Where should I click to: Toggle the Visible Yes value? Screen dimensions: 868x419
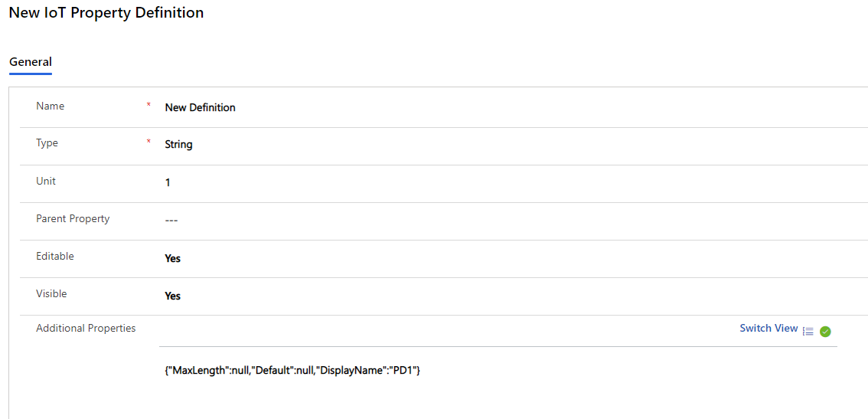tap(173, 296)
